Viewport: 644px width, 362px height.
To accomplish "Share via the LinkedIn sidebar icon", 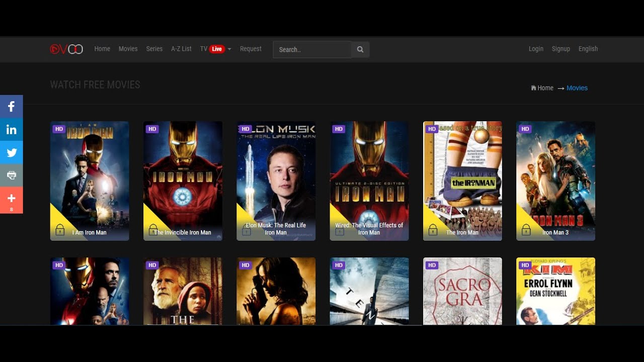I will (x=12, y=130).
